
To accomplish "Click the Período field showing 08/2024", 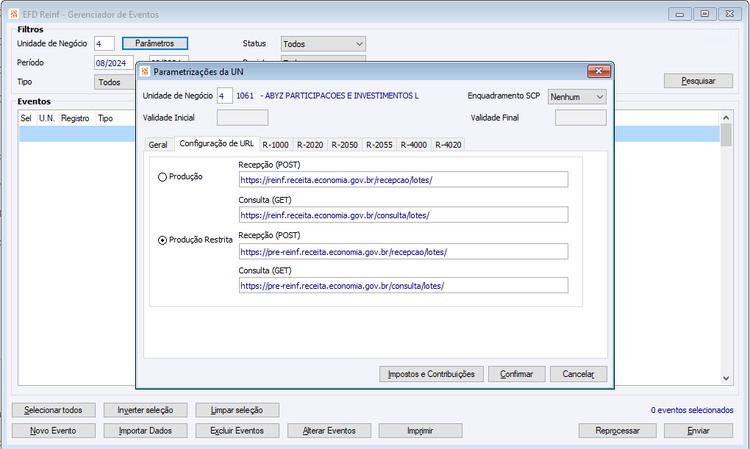I will coord(114,63).
